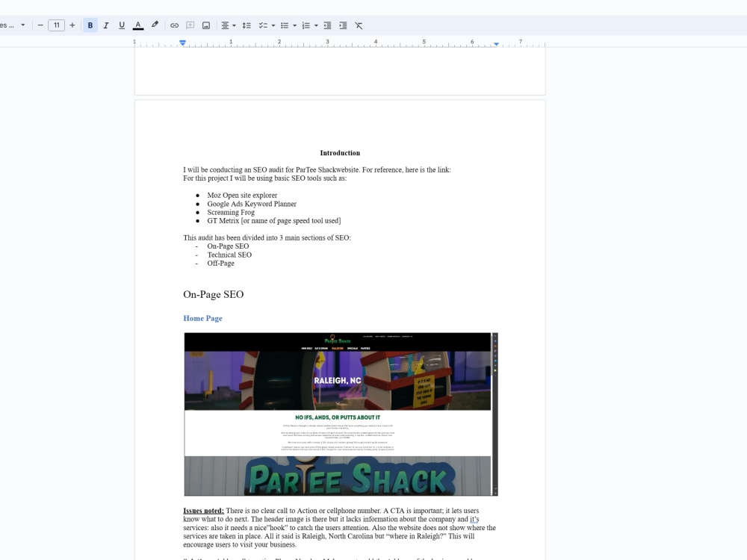Expand the checklist options arrow

(273, 25)
